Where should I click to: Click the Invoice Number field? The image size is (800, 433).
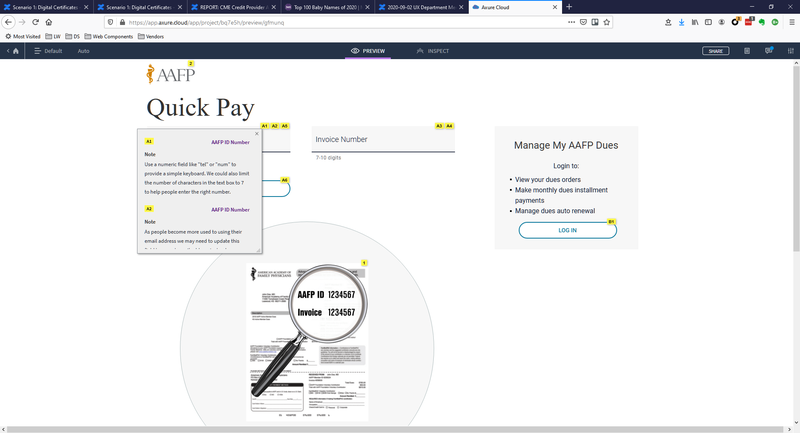[383, 139]
